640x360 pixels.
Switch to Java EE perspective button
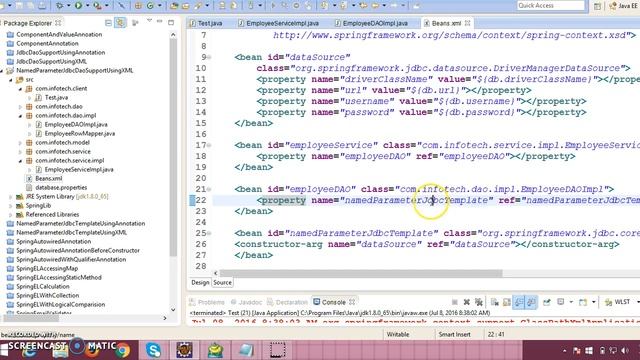(624, 6)
